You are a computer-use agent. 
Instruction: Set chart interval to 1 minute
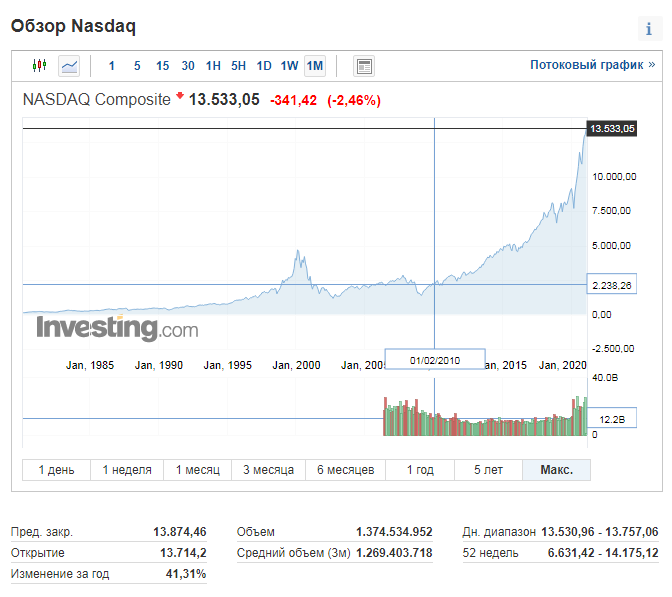(112, 66)
